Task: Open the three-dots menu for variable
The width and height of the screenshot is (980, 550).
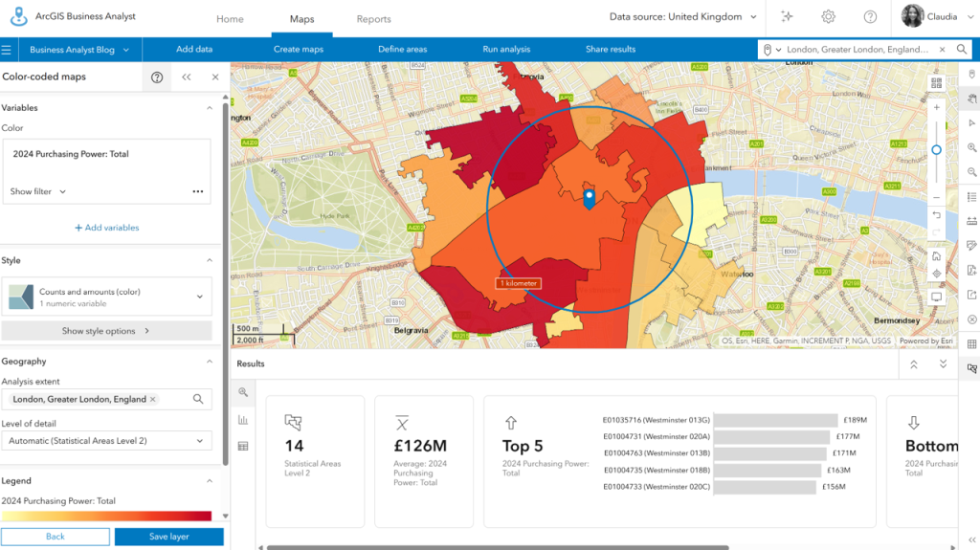Action: pos(198,191)
